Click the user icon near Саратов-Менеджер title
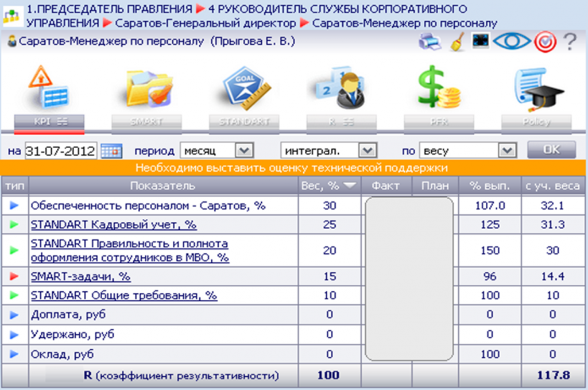This screenshot has height=390, width=588. pos(12,41)
